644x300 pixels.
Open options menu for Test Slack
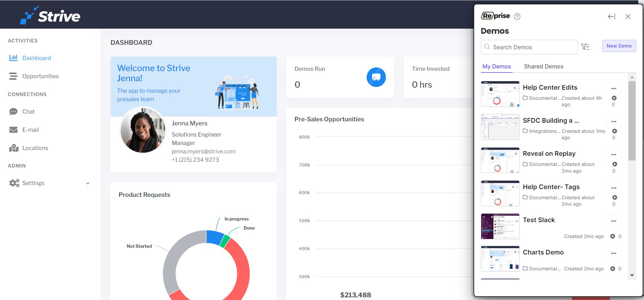click(x=614, y=221)
